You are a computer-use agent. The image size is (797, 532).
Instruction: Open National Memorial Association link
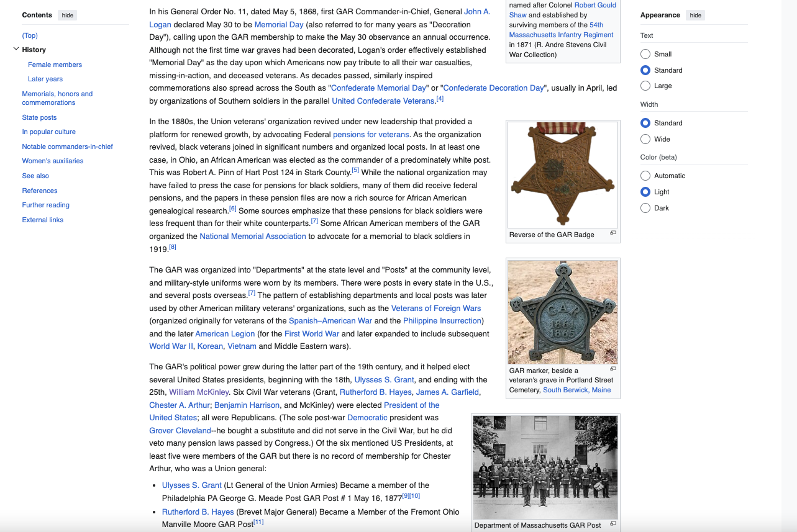click(253, 236)
